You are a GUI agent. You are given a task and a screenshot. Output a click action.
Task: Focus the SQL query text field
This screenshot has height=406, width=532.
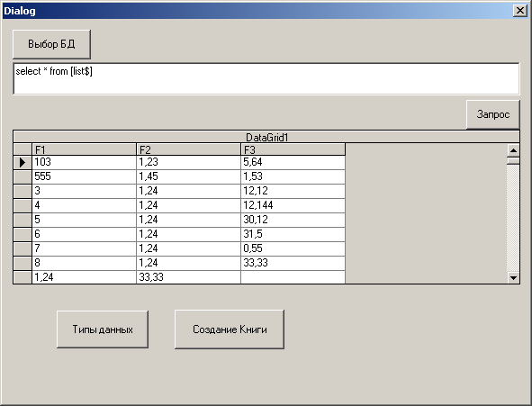tap(266, 78)
